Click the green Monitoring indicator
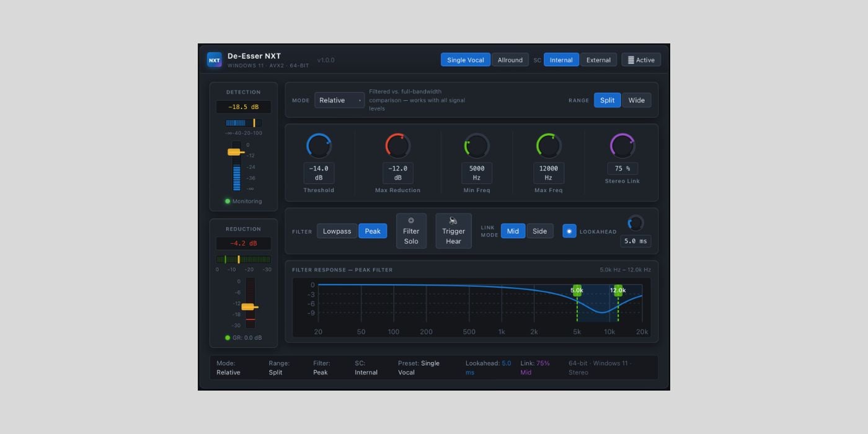Screen dimensions: 868x434 coord(226,201)
